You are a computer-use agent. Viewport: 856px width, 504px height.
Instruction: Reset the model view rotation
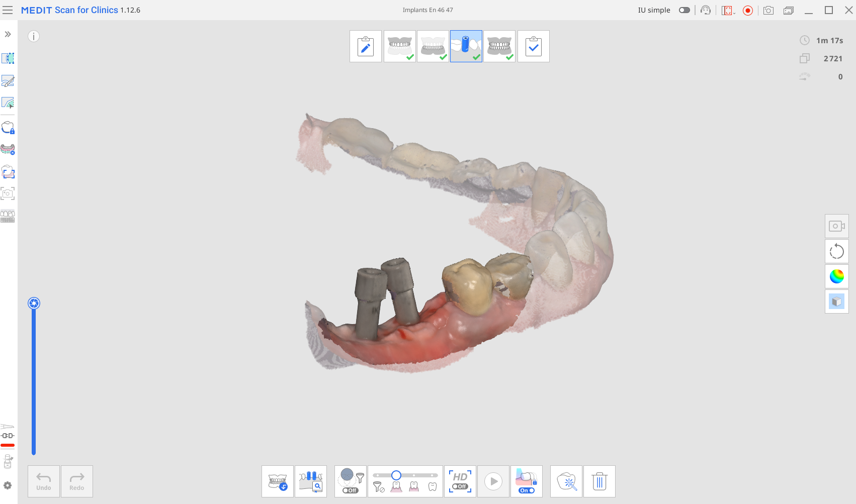tap(837, 251)
